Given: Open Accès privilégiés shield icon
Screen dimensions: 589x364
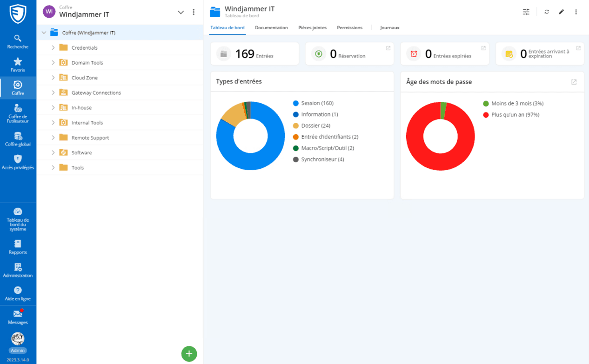Looking at the screenshot, I should click(x=18, y=162).
